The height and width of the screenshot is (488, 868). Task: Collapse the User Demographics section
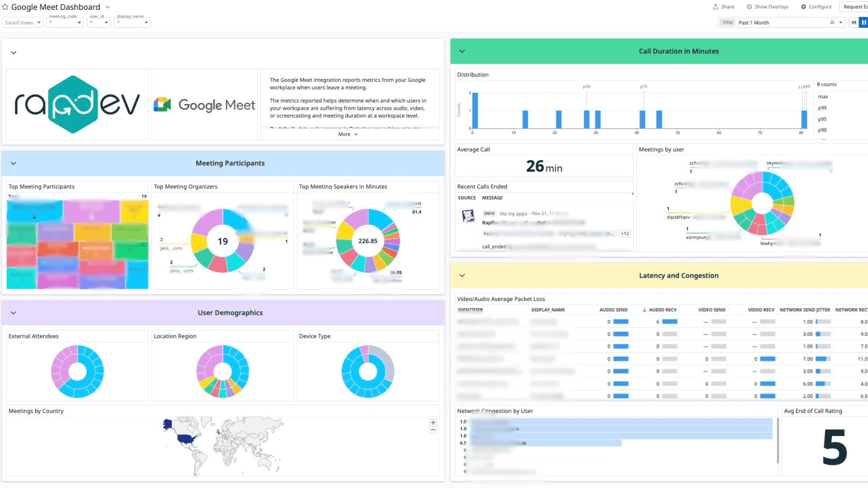(14, 313)
